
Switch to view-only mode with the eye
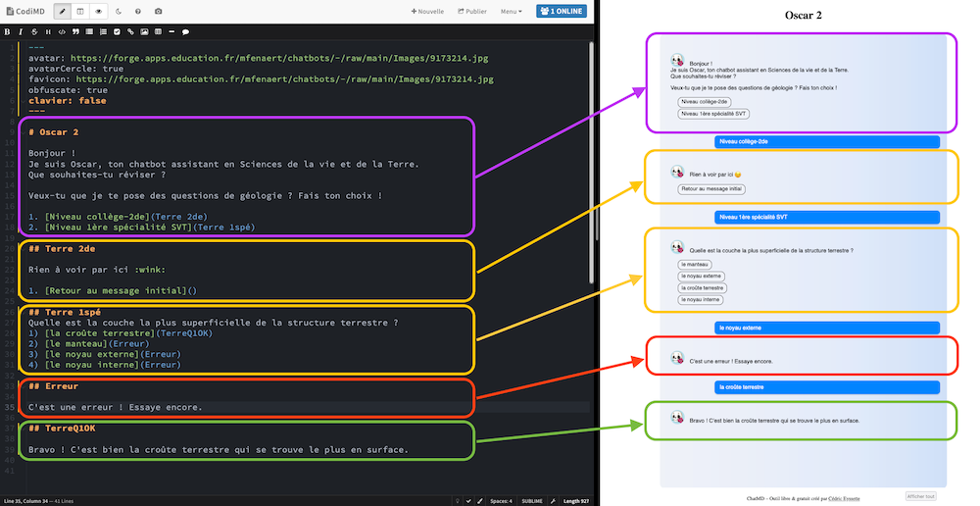click(x=98, y=12)
